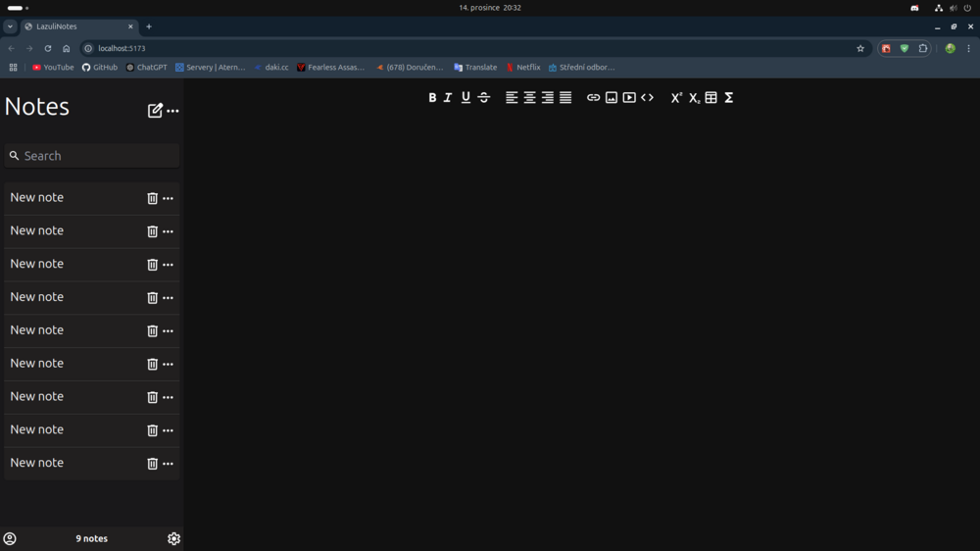Screen dimensions: 980x551
Task: Open the power menu icon
Action: click(x=967, y=8)
